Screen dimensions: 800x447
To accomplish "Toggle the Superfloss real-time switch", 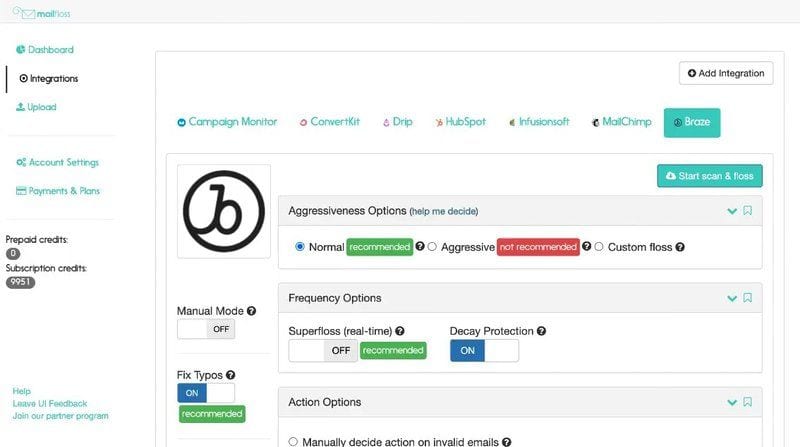I will click(x=323, y=351).
